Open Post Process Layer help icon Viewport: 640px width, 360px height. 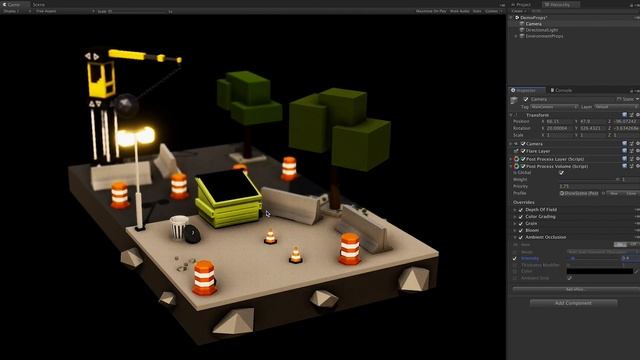(624, 159)
